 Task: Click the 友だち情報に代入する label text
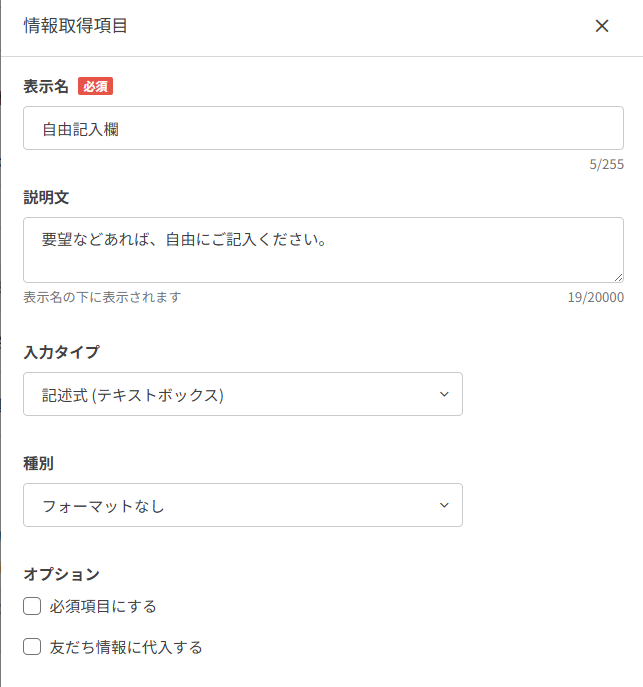[x=126, y=647]
